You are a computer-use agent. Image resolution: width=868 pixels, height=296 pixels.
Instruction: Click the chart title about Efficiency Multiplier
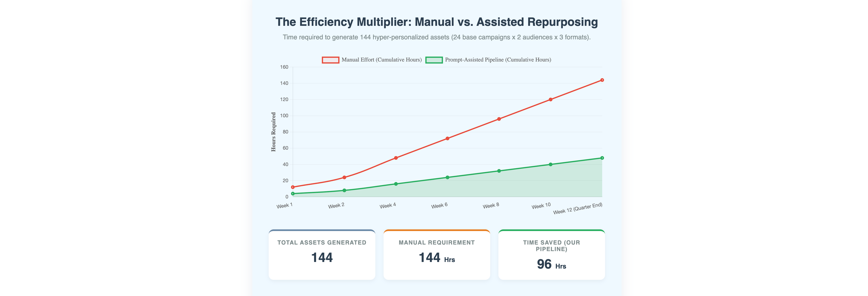[x=437, y=22]
